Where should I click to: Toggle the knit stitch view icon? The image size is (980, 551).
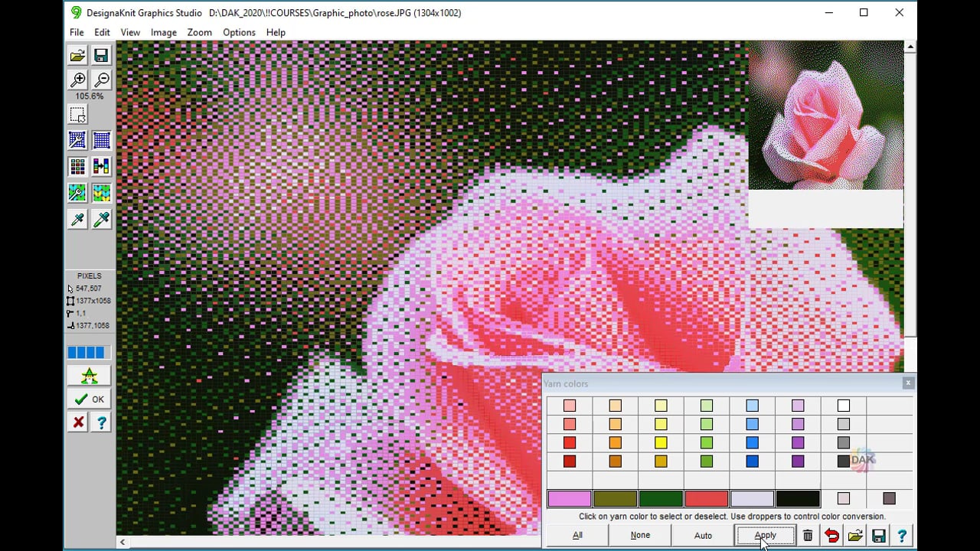pos(101,192)
